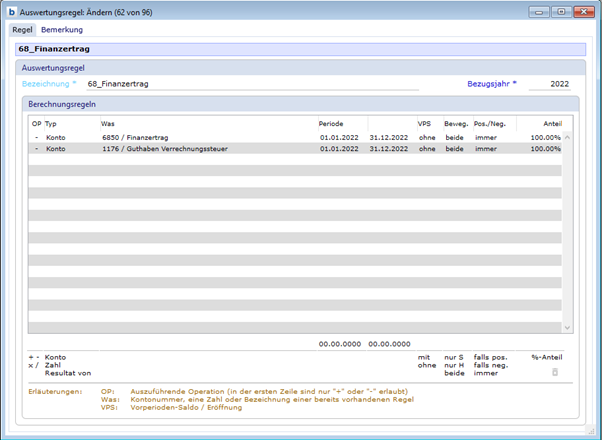Choose 'Resultat von' type option
Image resolution: width=602 pixels, height=440 pixels.
pos(67,373)
